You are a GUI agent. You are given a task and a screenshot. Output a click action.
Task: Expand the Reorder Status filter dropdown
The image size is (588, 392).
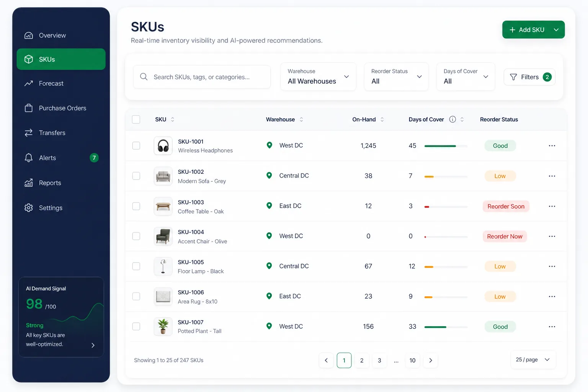pos(396,77)
